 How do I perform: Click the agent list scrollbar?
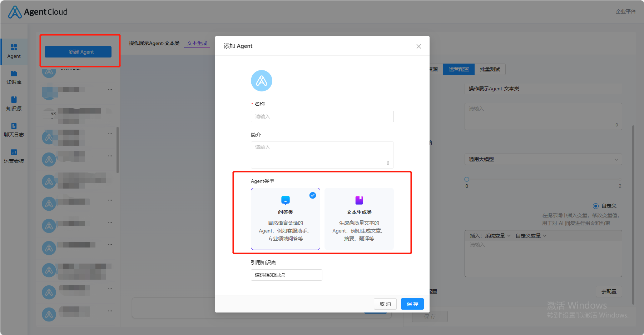pyautogui.click(x=117, y=150)
